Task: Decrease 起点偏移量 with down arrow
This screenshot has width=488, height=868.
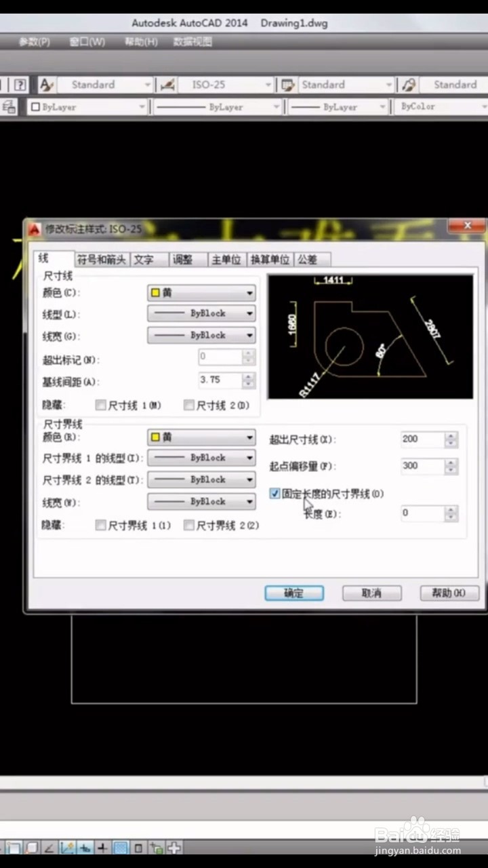Action: 452,470
